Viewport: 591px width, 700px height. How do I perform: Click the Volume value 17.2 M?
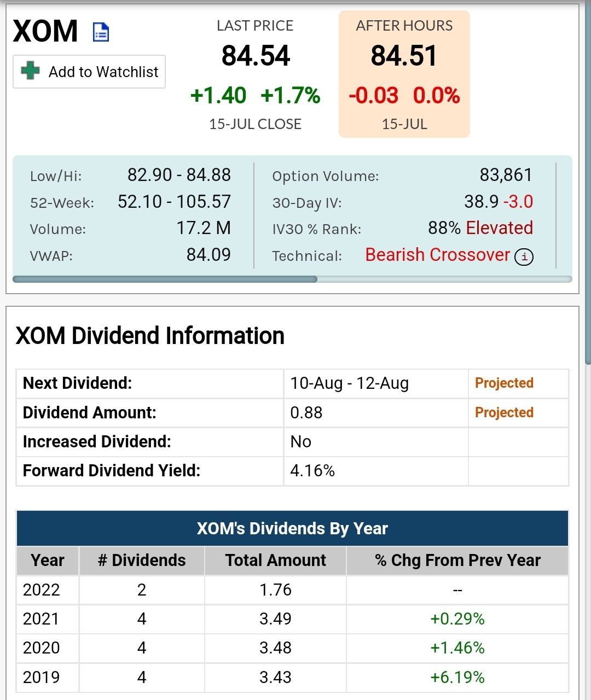(x=204, y=228)
